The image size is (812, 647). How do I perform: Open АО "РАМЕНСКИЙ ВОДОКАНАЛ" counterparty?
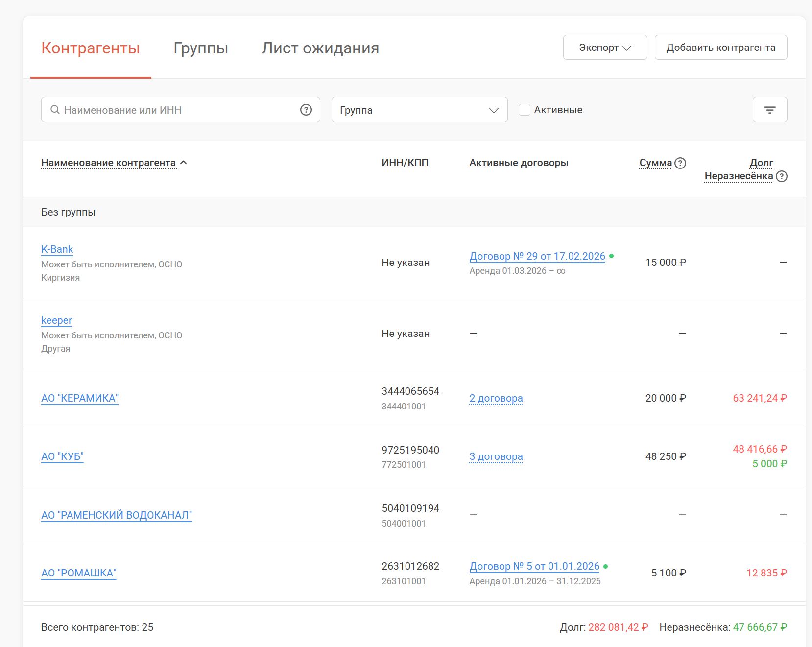[117, 515]
